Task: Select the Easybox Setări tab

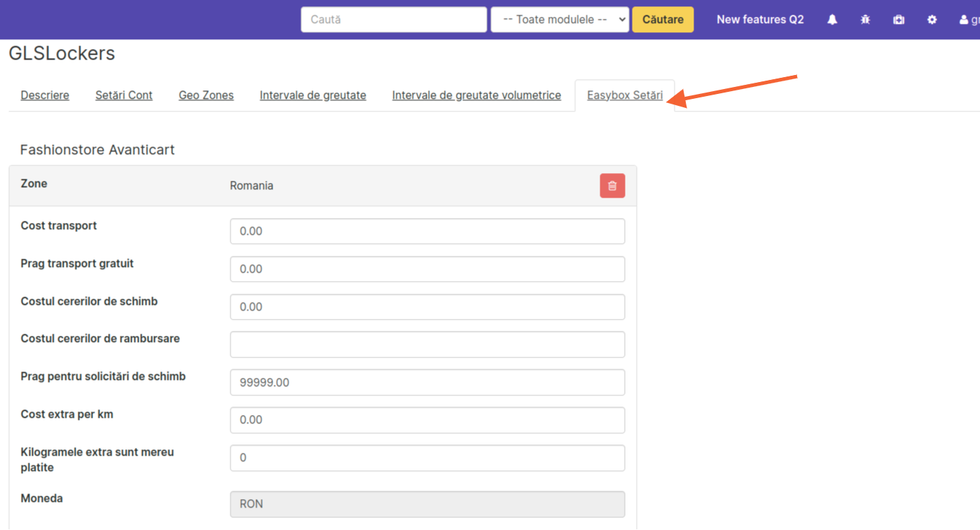Action: pyautogui.click(x=625, y=95)
